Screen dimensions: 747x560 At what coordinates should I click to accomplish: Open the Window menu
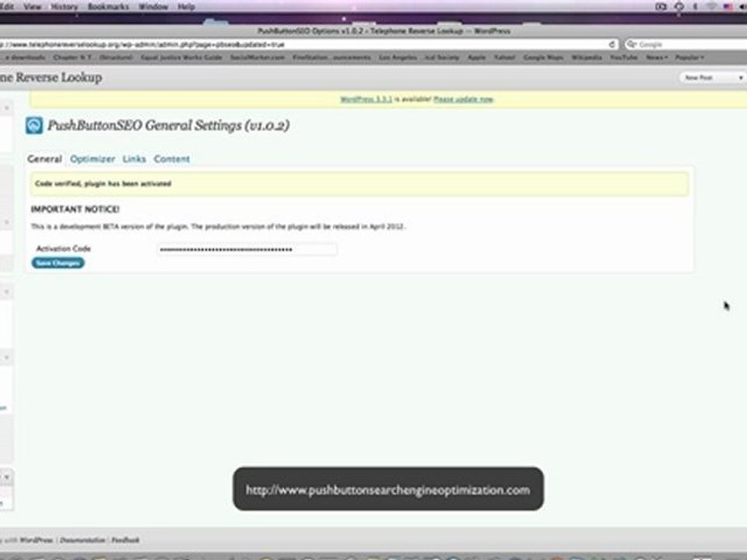(x=153, y=7)
